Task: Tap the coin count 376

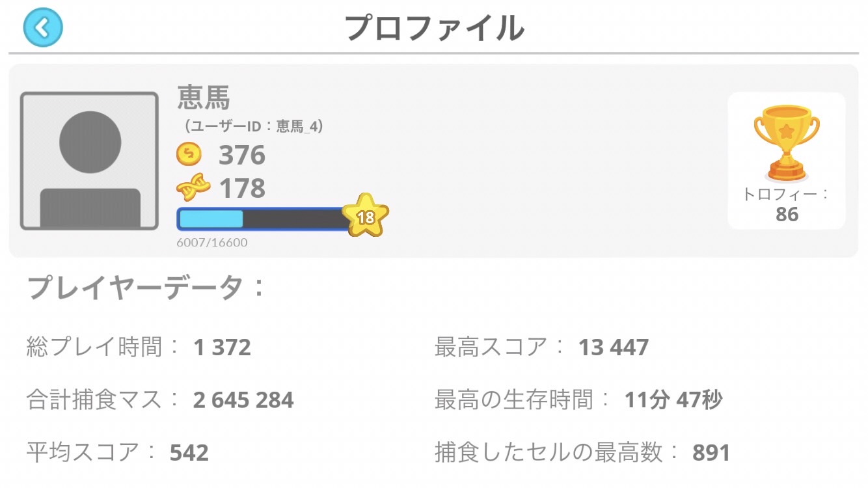Action: pos(242,156)
